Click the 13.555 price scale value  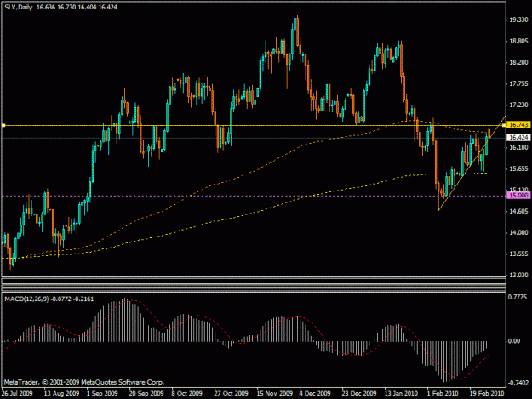pyautogui.click(x=518, y=254)
